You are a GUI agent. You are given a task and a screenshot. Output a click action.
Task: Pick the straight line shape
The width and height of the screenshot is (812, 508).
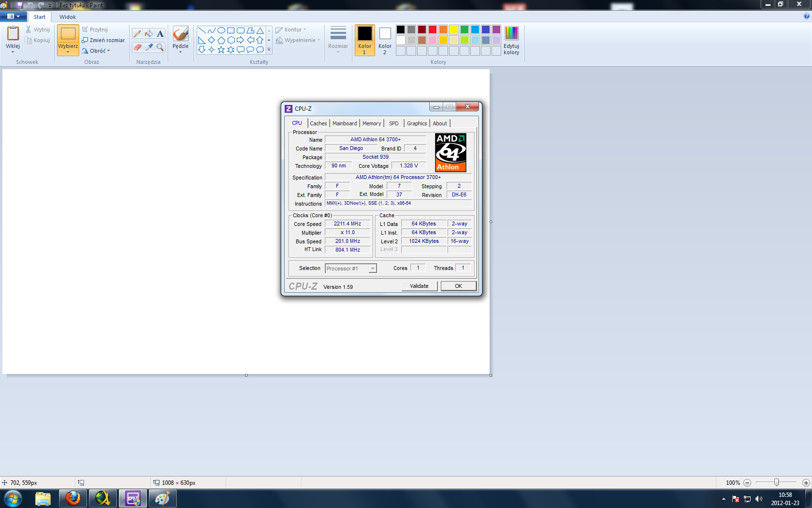[x=202, y=30]
